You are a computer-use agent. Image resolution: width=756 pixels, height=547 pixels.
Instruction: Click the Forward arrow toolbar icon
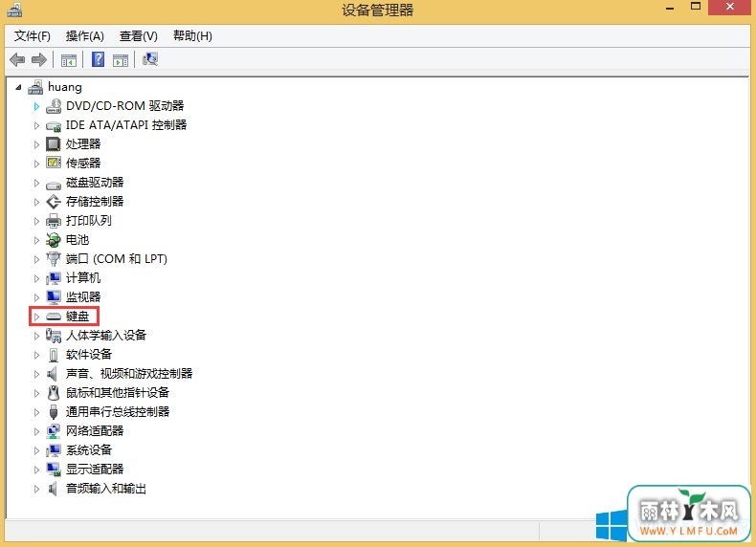[39, 59]
